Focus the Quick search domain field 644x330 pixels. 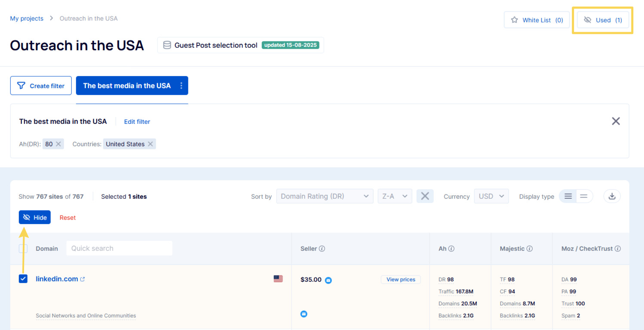point(119,248)
